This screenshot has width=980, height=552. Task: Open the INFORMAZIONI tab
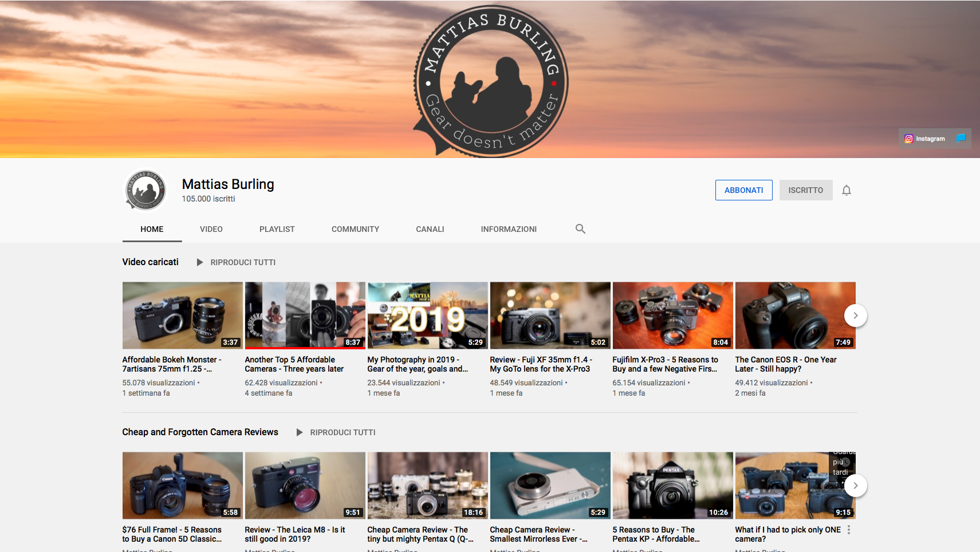(509, 229)
